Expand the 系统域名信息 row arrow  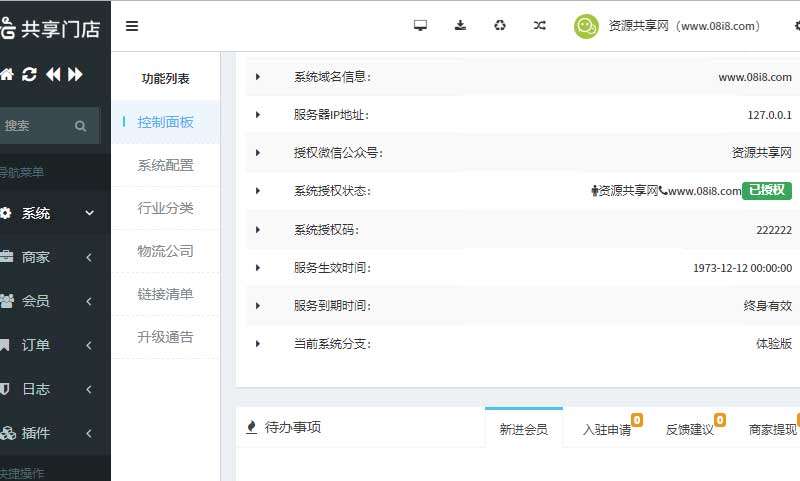tap(258, 77)
